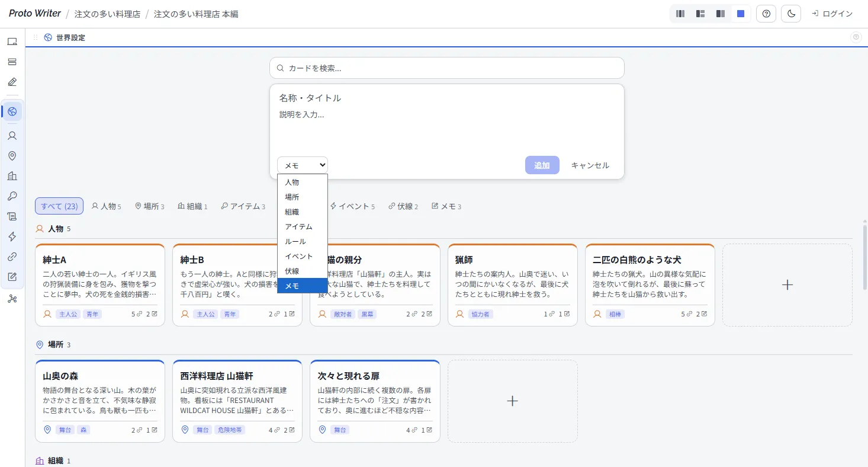Select the 人物 (character) person icon in sidebar

pyautogui.click(x=12, y=136)
